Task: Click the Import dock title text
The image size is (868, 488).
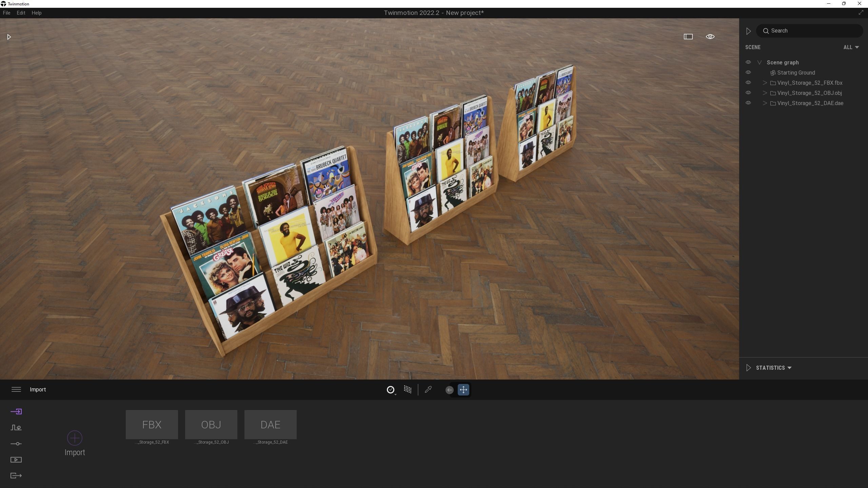Action: pos(38,389)
